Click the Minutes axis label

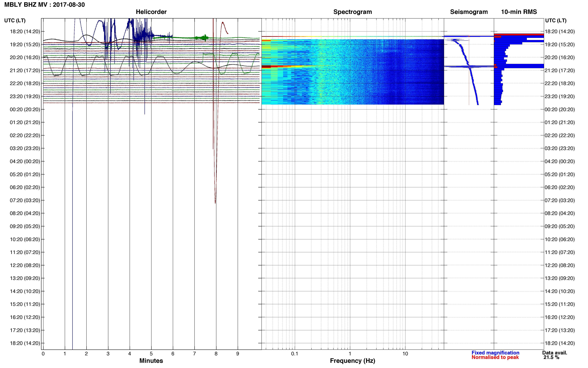tap(151, 361)
